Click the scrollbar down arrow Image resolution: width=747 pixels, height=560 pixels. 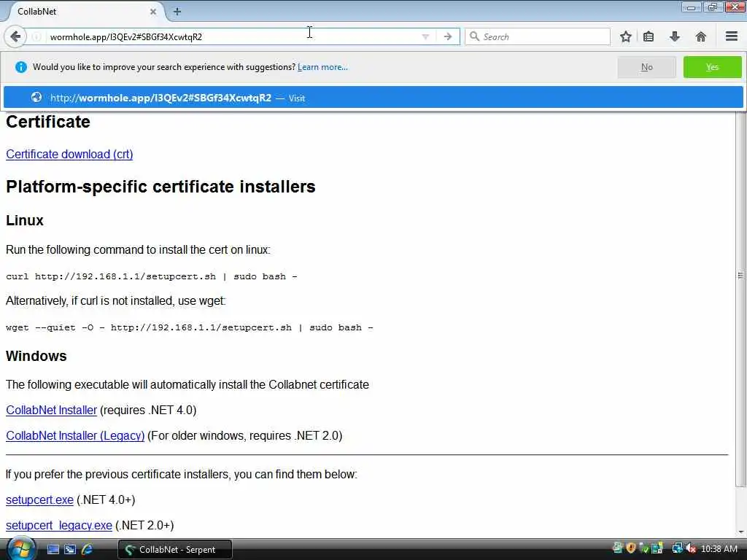[x=741, y=532]
